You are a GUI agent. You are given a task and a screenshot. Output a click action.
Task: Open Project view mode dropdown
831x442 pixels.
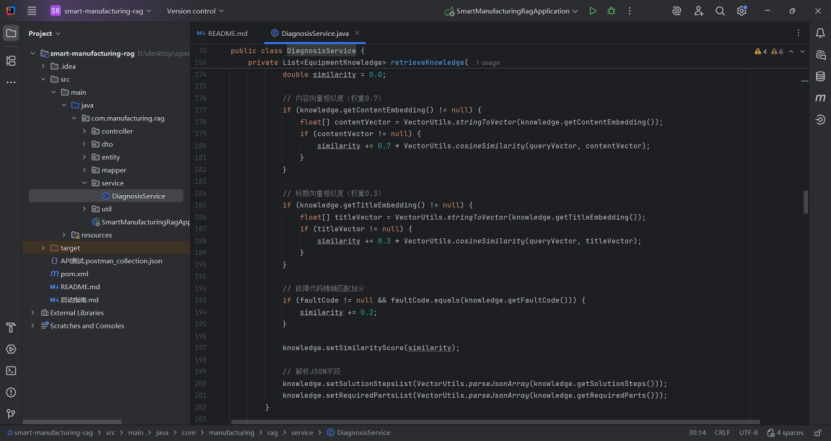coord(45,33)
